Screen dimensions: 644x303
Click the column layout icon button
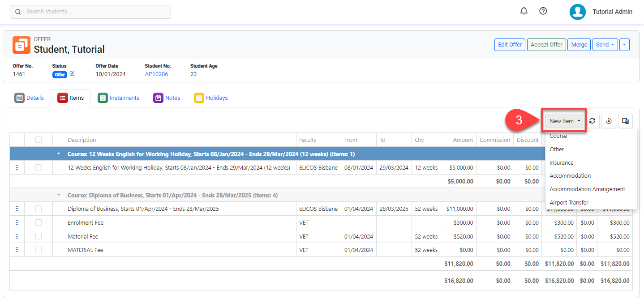pyautogui.click(x=625, y=121)
